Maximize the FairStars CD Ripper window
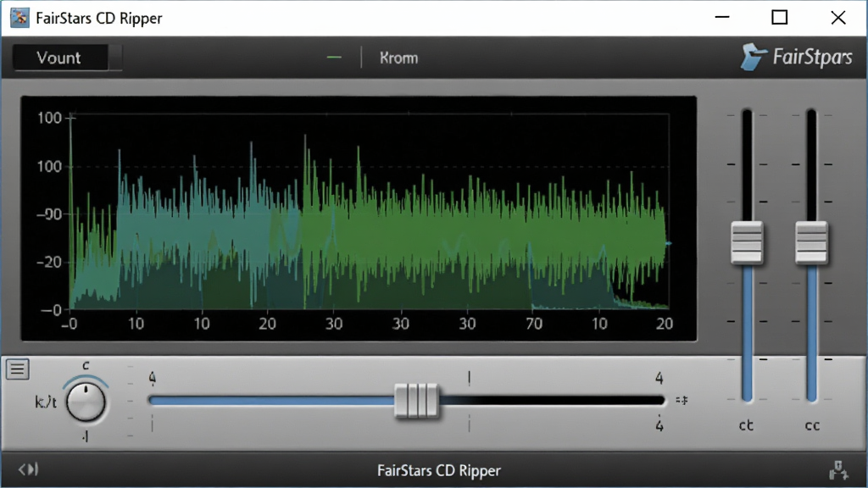The width and height of the screenshot is (868, 488). coord(780,17)
